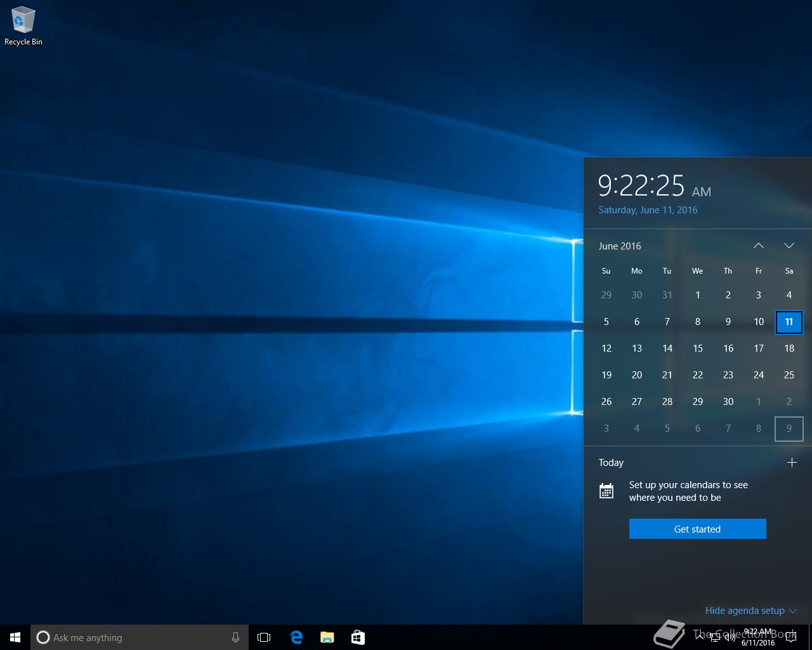Click the June 2016 month header

pos(620,246)
